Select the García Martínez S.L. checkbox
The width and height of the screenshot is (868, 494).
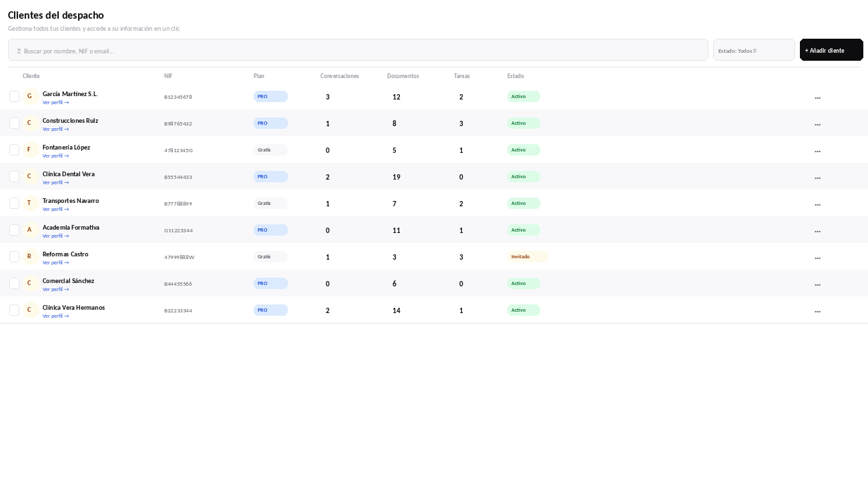pyautogui.click(x=14, y=97)
